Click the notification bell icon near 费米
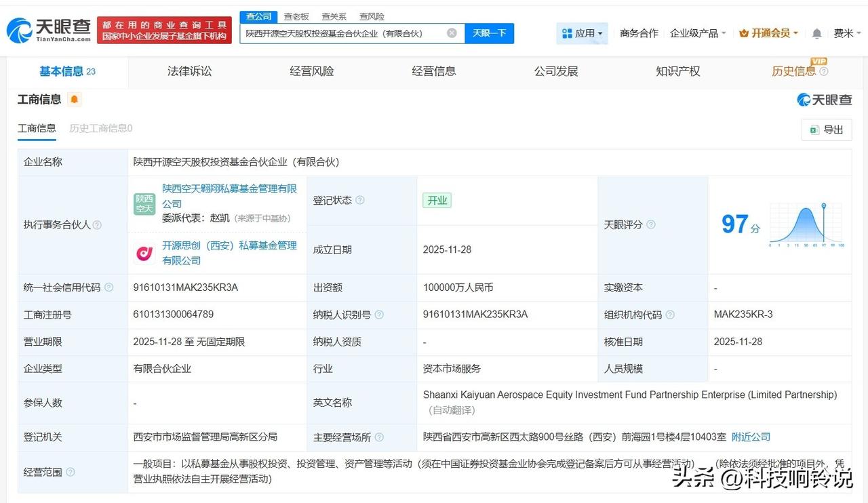 coord(816,33)
